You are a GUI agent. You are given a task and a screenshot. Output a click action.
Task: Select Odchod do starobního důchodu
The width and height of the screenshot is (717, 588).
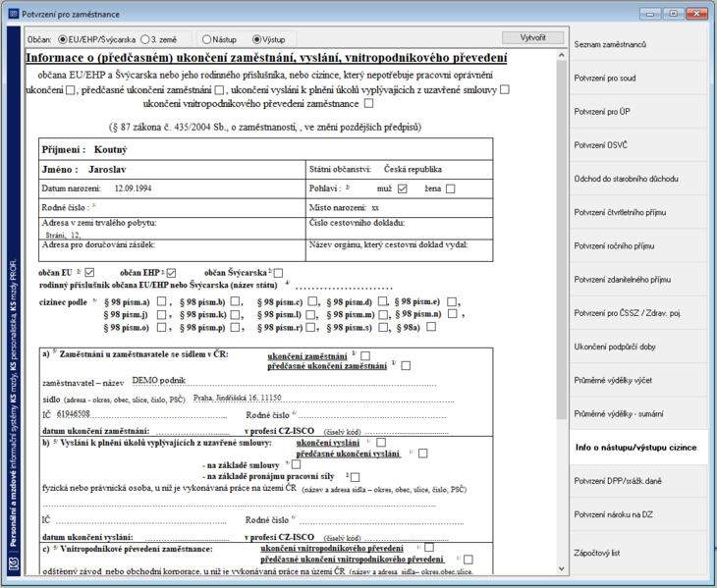pyautogui.click(x=638, y=179)
